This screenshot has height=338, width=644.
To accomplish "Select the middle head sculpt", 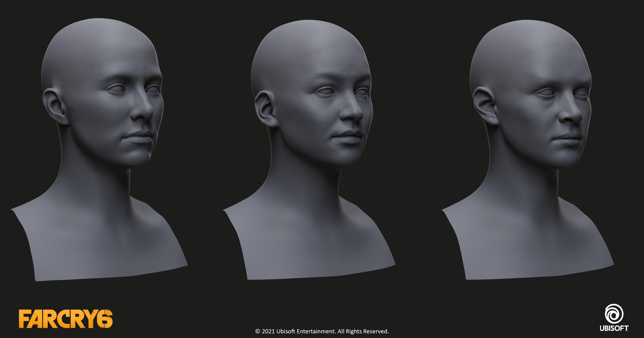I will tap(309, 150).
